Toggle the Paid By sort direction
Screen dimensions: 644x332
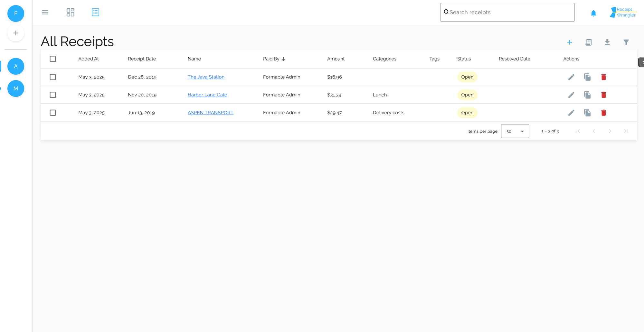[274, 59]
